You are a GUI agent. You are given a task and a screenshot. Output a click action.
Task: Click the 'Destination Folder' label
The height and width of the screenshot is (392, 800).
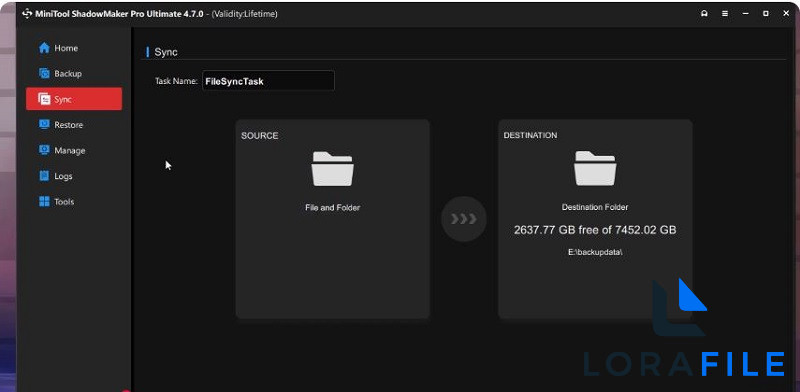(595, 207)
